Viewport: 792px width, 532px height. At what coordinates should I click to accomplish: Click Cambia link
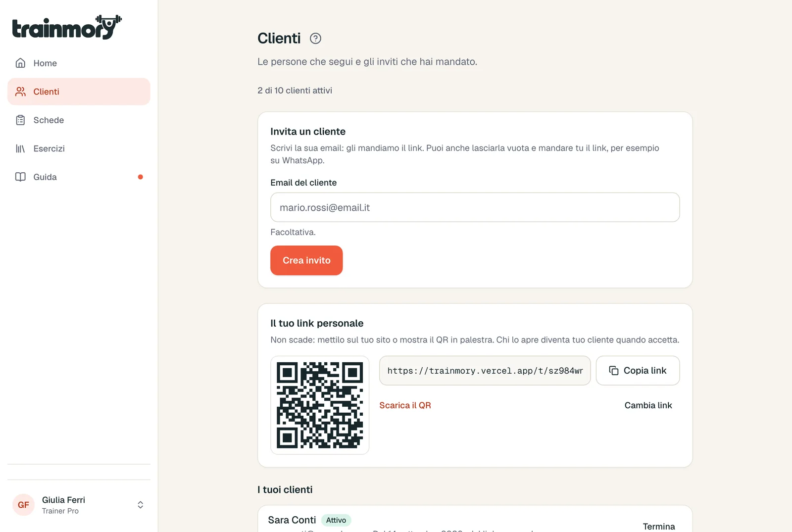pos(648,405)
